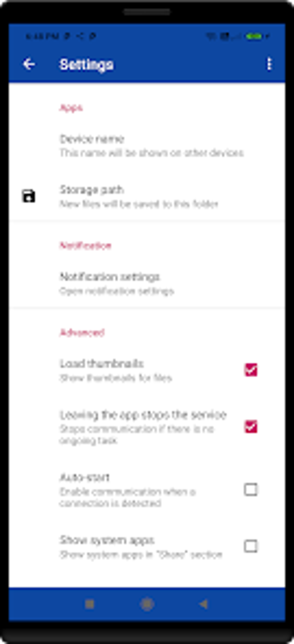Tap the Settings title text
Screen dimensions: 294x644
click(86, 65)
